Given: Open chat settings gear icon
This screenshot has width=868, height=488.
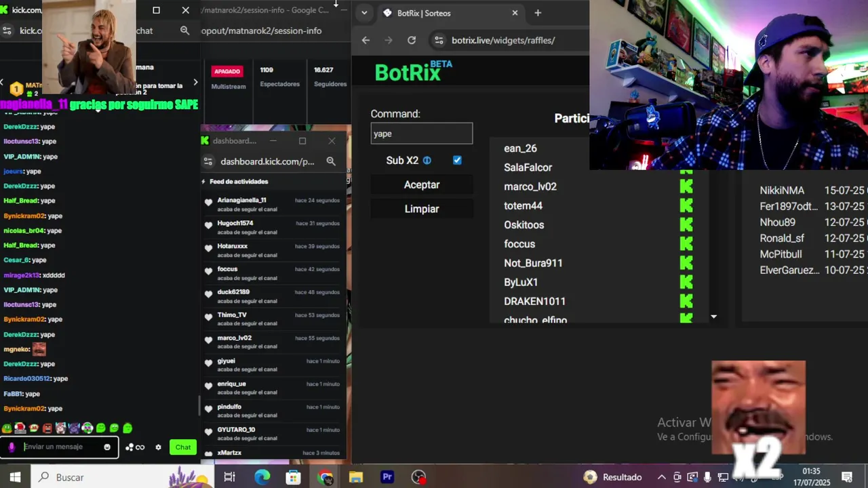Looking at the screenshot, I should (159, 447).
